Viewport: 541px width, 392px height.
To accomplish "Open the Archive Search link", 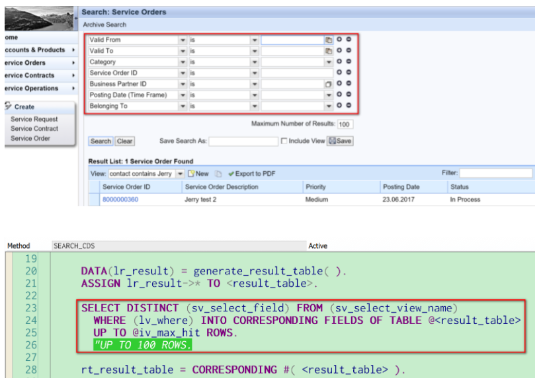I will coord(104,25).
